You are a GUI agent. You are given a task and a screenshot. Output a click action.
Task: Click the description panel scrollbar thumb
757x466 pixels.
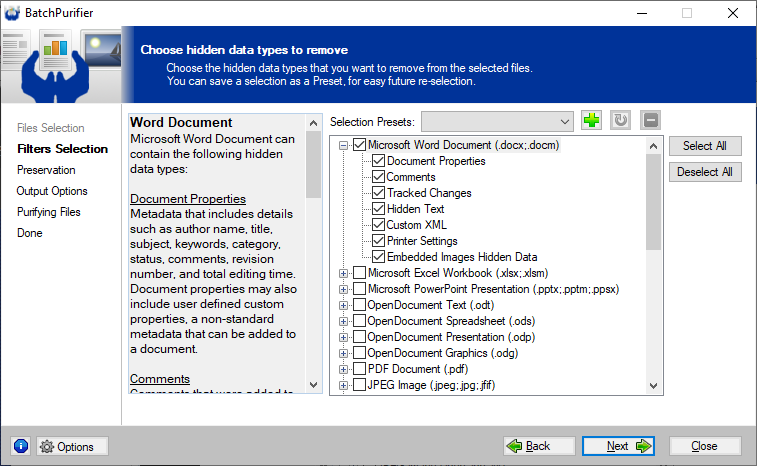pos(313,165)
